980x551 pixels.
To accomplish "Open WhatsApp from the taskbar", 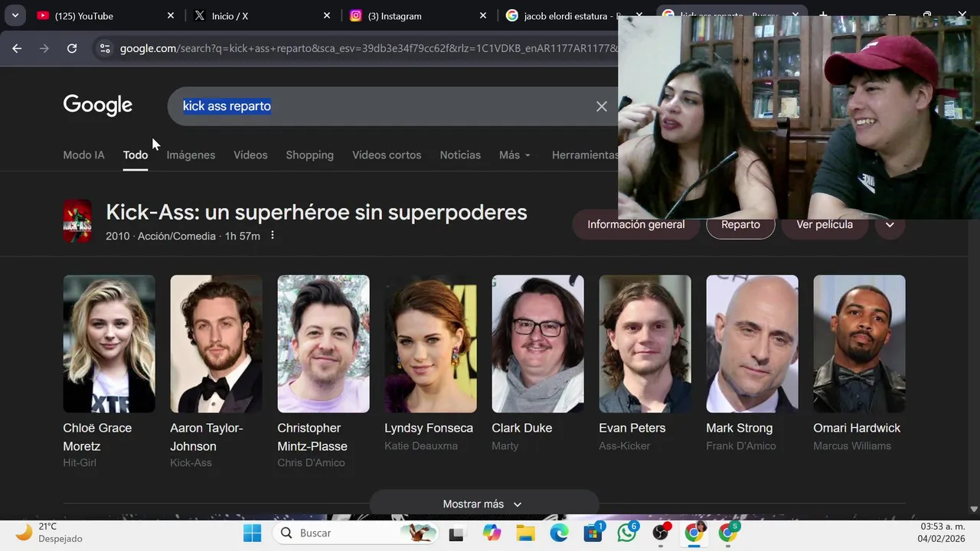I will point(627,533).
